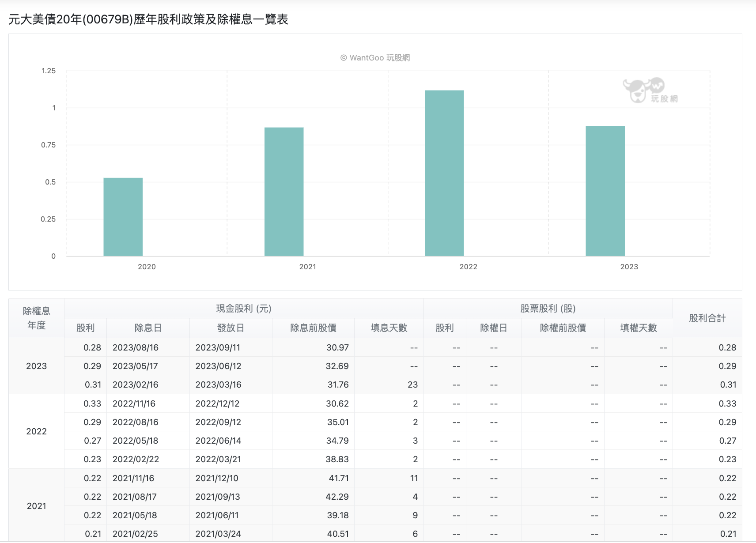
Task: Click pre-dividend price 38.83
Action: 337,460
